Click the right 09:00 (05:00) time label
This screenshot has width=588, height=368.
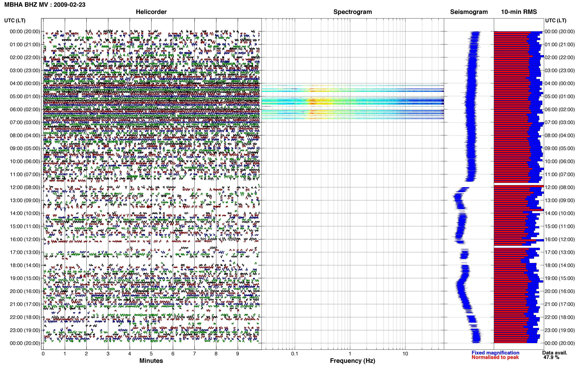point(560,148)
